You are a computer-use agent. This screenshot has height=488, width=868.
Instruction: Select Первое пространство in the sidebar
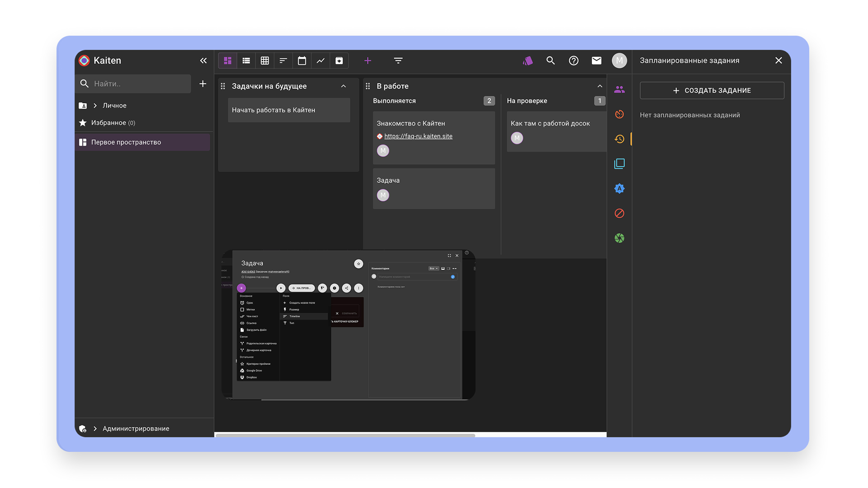tap(126, 142)
